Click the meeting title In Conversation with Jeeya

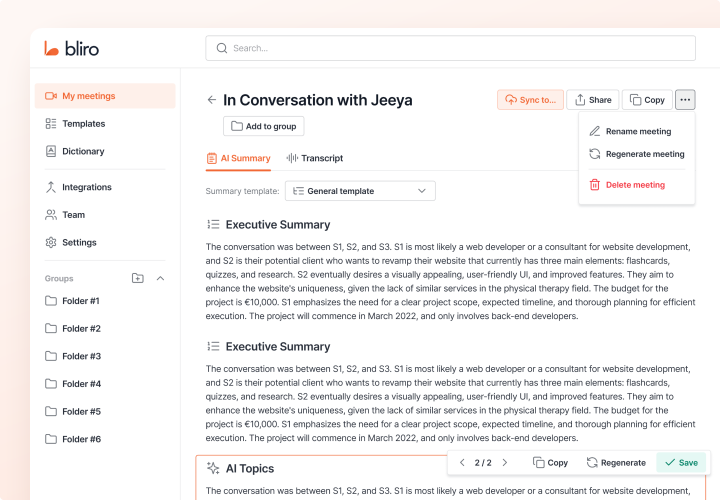(318, 100)
